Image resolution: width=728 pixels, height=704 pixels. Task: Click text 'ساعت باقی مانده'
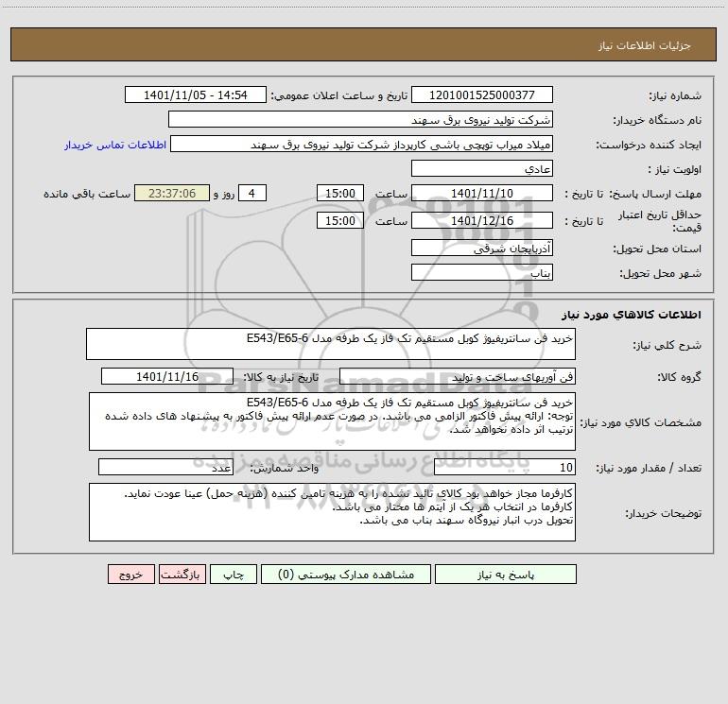[x=87, y=194]
